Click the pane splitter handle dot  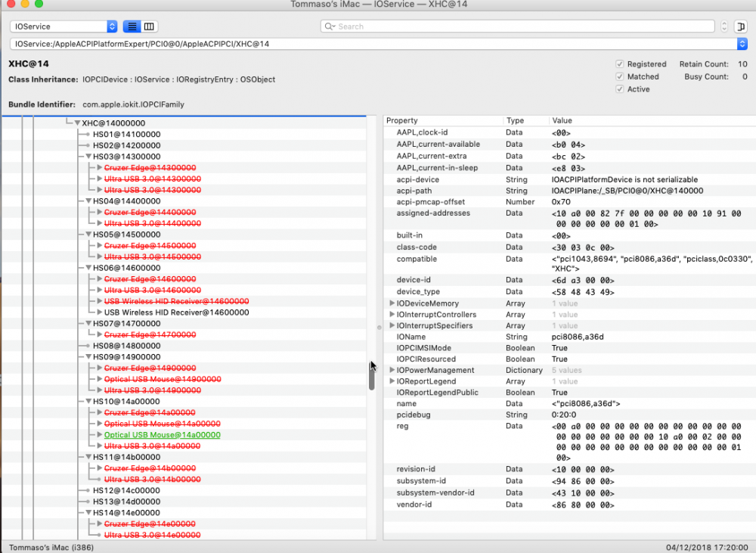pos(379,327)
